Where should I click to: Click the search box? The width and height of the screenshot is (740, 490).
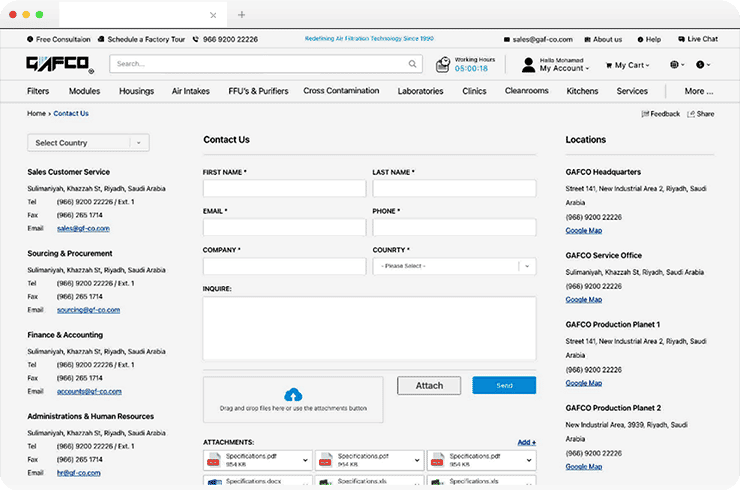pyautogui.click(x=266, y=64)
